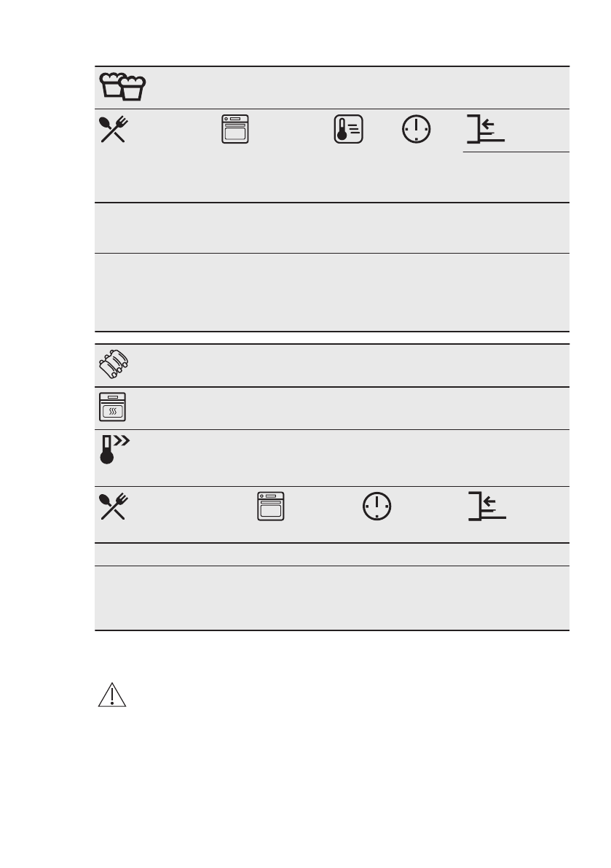Click the blank cell beside the muffins icon
Viewport: 611px width, 868px height.
pyautogui.click(x=358, y=87)
